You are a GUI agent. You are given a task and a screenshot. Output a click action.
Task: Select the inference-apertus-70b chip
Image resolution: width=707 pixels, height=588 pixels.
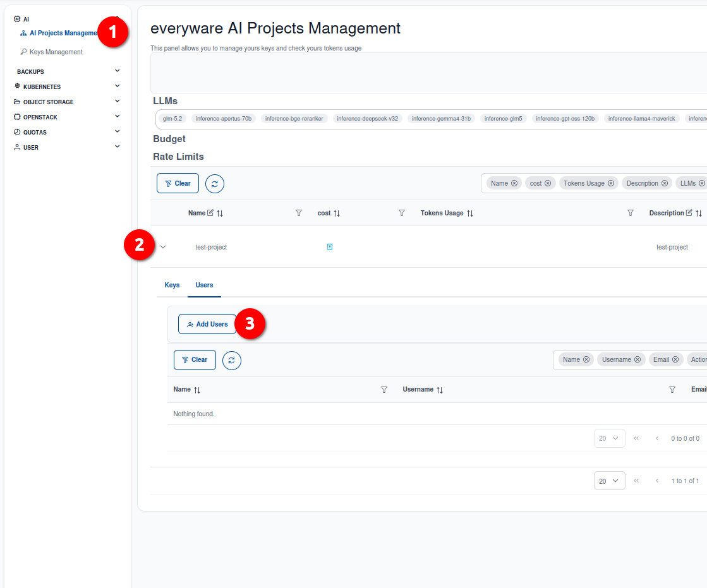[x=224, y=119]
